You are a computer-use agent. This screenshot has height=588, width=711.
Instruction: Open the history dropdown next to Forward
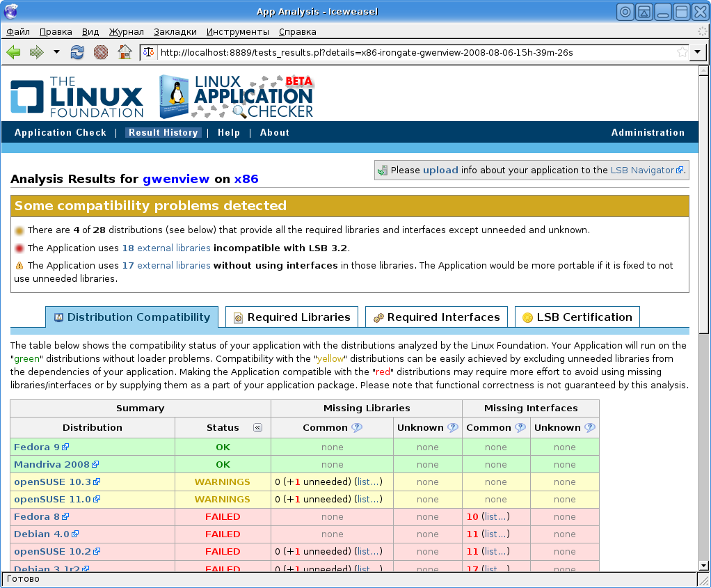click(56, 51)
